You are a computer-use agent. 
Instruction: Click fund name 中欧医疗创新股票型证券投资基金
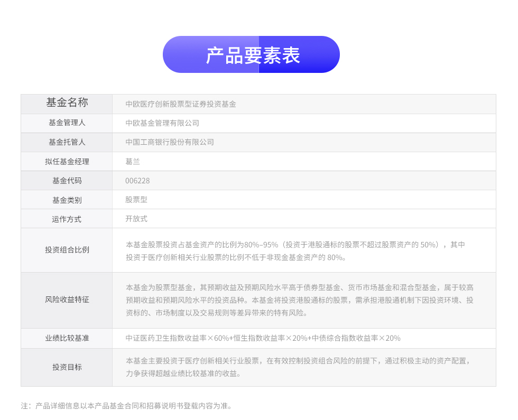(x=181, y=105)
